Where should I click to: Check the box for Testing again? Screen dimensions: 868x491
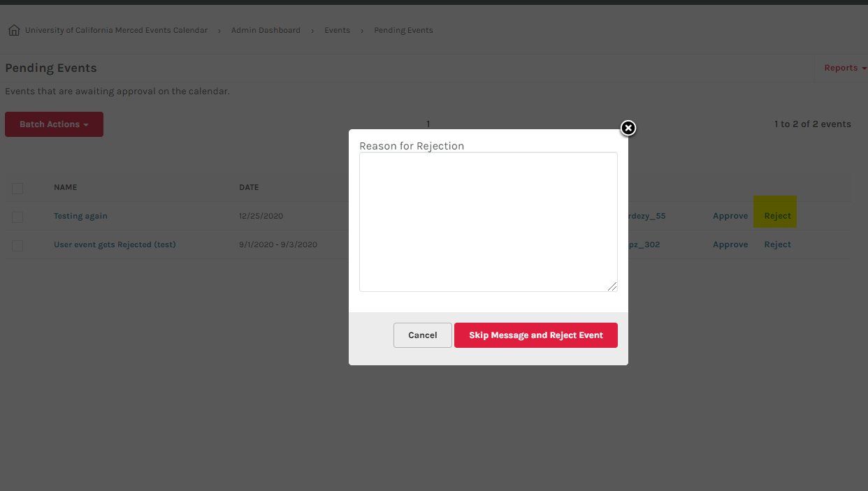pyautogui.click(x=17, y=217)
